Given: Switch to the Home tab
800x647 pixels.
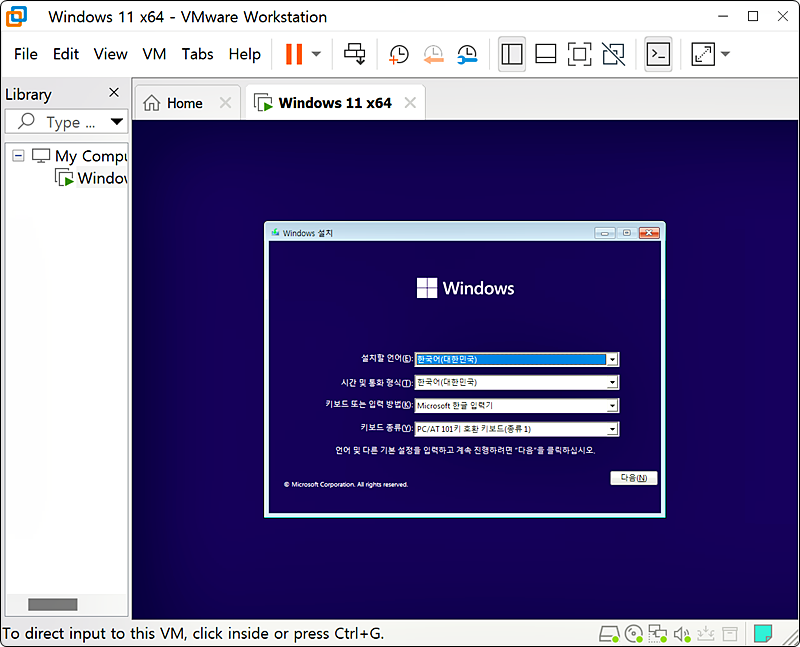Looking at the screenshot, I should point(186,101).
